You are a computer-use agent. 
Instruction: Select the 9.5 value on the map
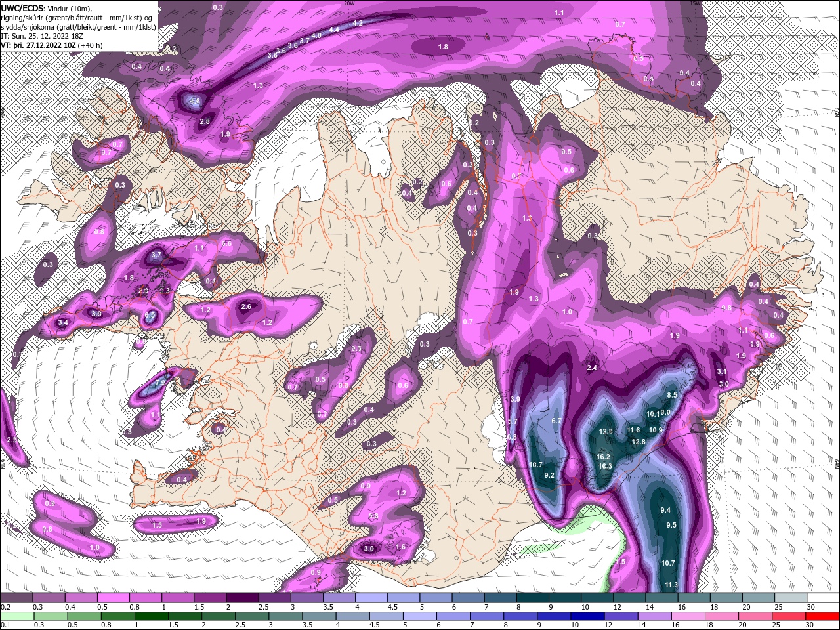tap(671, 525)
